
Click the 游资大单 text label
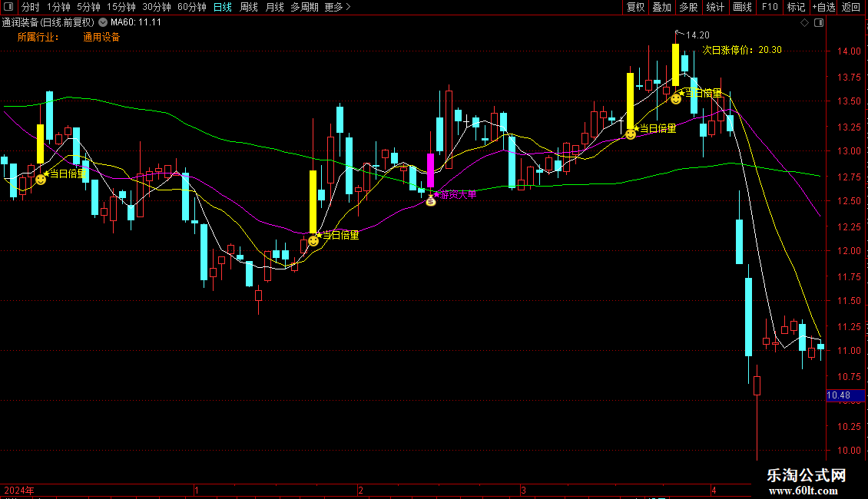coord(458,195)
